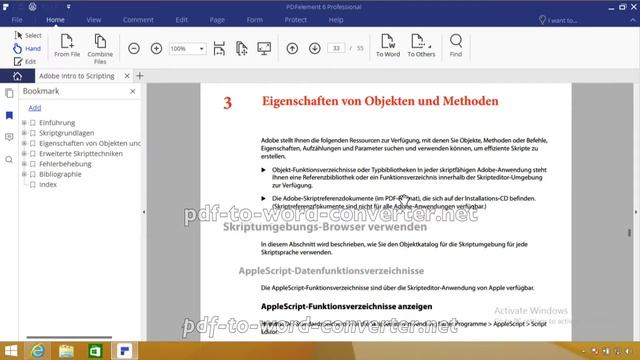The image size is (640, 360).
Task: Zoom out with the minus icon
Action: (134, 49)
